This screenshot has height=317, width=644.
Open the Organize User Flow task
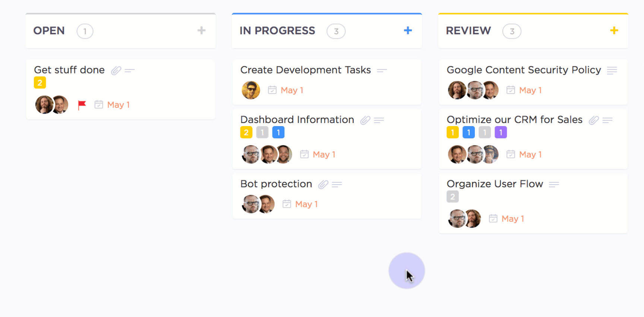pyautogui.click(x=495, y=184)
